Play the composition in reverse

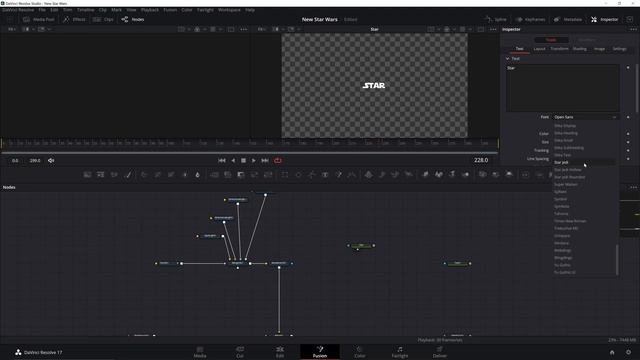coord(233,161)
